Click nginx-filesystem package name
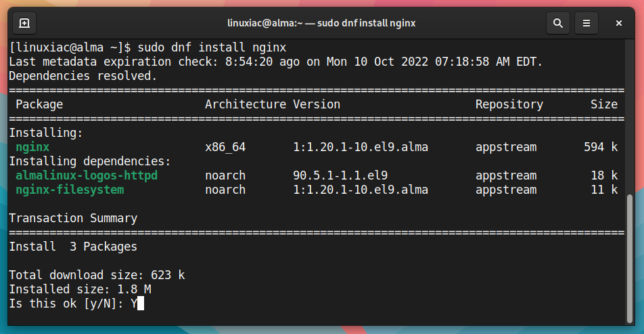This screenshot has width=644, height=334. [70, 190]
